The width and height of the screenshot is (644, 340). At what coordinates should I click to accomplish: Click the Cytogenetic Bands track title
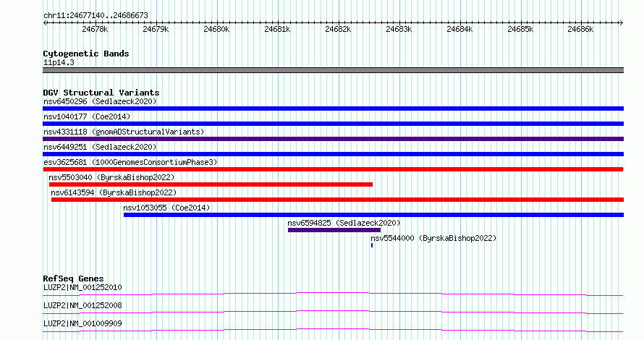86,54
